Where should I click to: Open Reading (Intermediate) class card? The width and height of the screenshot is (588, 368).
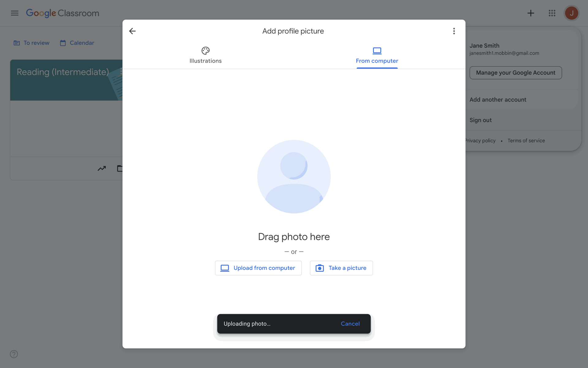[x=63, y=72]
